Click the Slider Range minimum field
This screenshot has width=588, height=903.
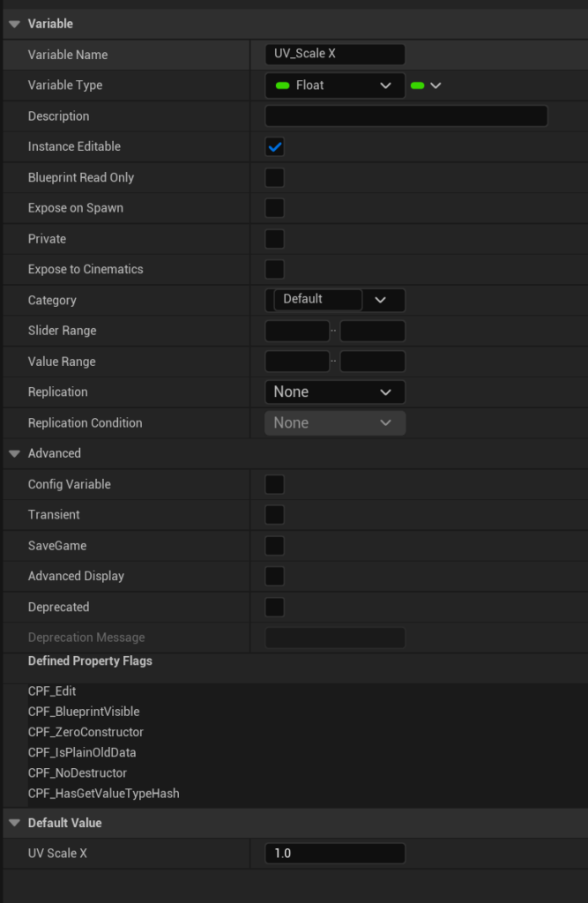pos(297,332)
